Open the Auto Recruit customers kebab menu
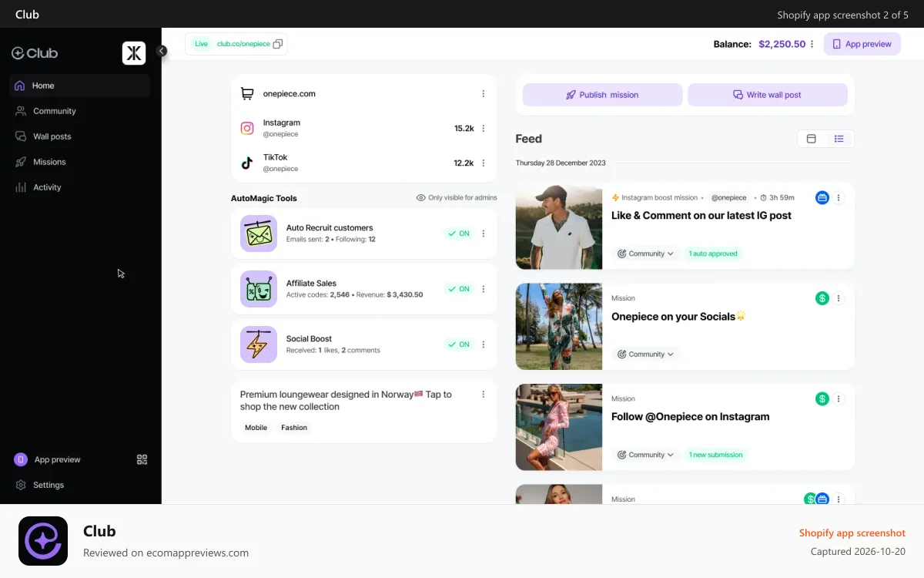This screenshot has width=924, height=578. [484, 234]
